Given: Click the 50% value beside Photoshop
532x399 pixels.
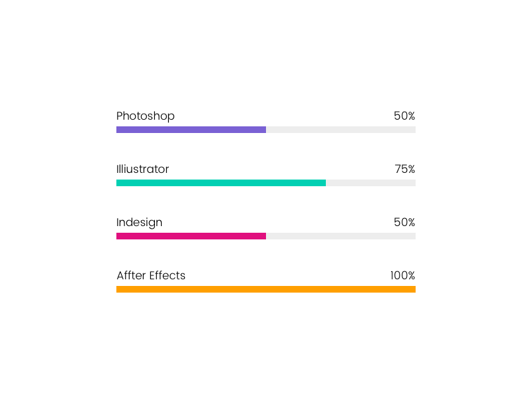Looking at the screenshot, I should pyautogui.click(x=404, y=116).
